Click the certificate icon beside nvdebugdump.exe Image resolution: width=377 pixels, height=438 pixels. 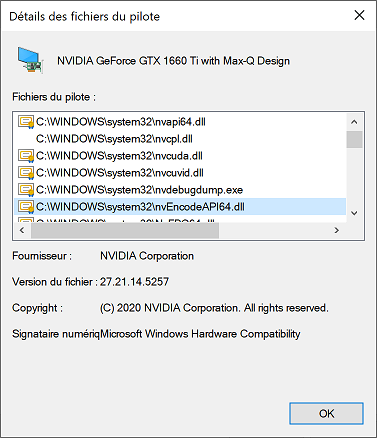[26, 190]
